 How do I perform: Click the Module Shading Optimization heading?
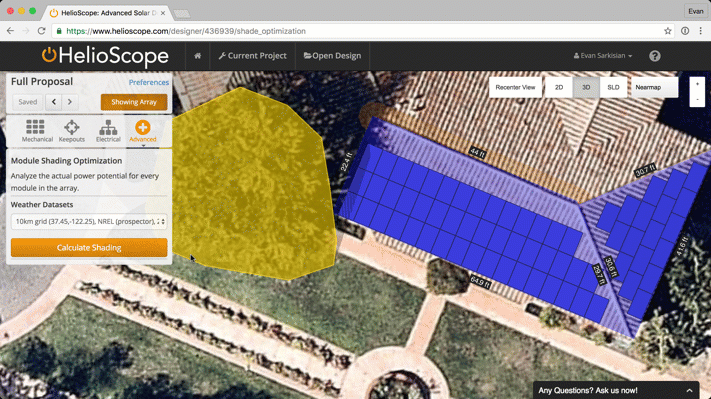pos(66,161)
